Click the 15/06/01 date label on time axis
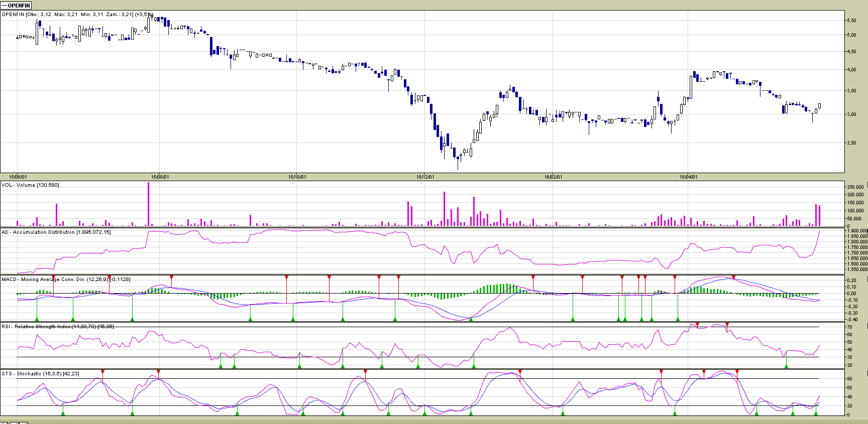 pos(18,177)
